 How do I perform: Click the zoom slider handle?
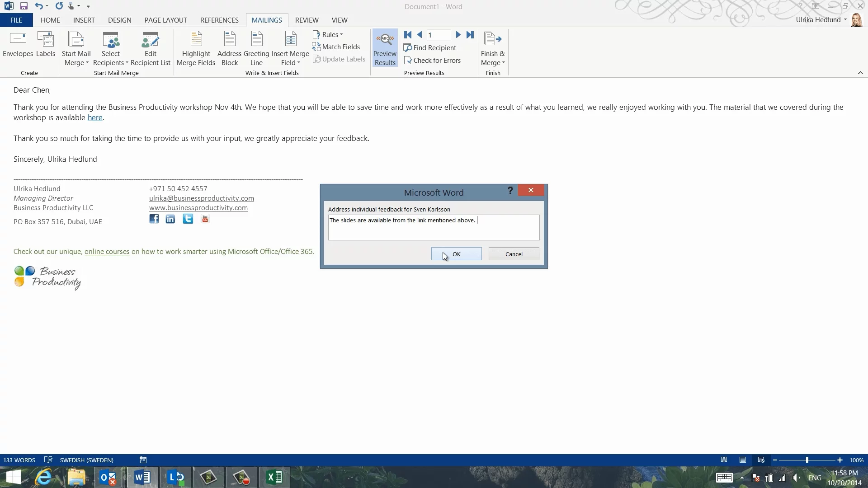(807, 460)
